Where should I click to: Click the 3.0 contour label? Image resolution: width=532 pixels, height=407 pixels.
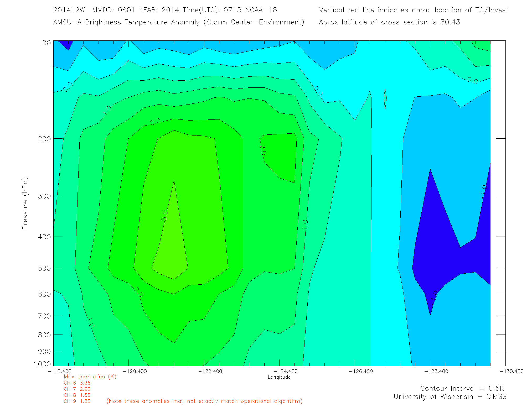pyautogui.click(x=165, y=215)
